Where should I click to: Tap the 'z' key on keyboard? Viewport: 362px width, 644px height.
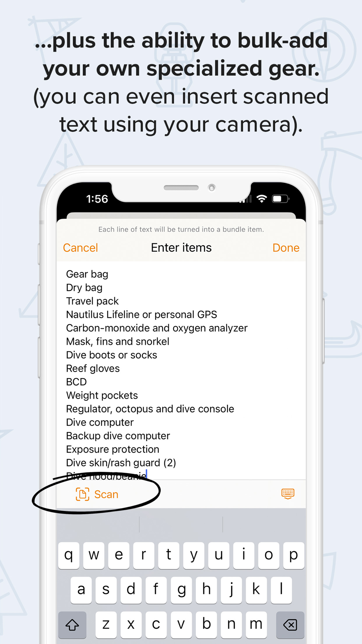point(106,625)
